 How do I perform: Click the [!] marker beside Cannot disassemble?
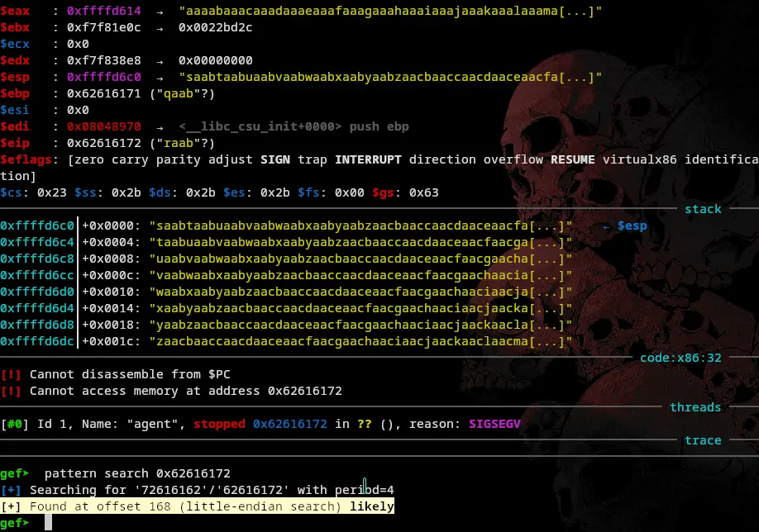[11, 374]
